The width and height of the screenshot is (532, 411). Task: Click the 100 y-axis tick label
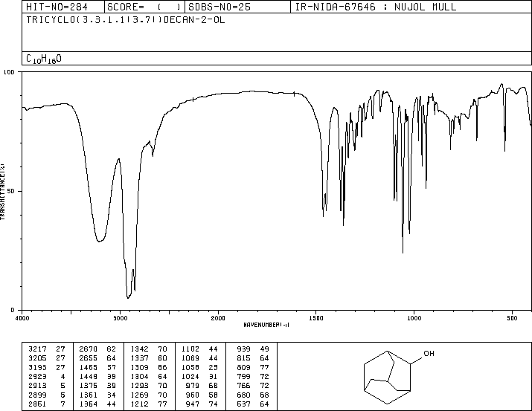pos(9,72)
